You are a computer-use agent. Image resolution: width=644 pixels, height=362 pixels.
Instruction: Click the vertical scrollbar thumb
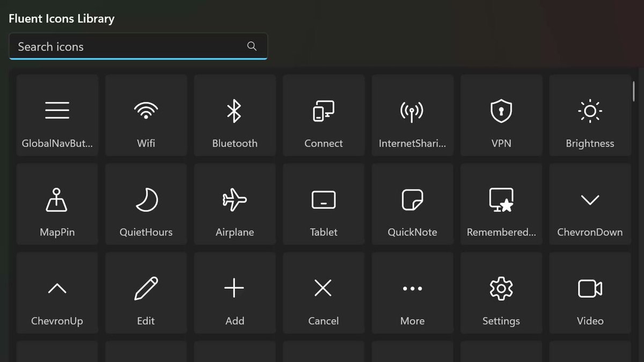(x=634, y=90)
